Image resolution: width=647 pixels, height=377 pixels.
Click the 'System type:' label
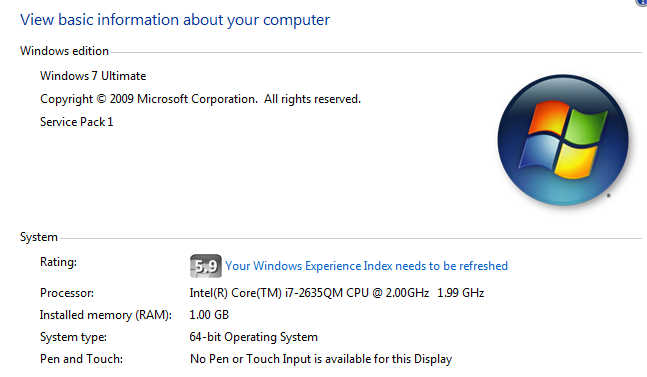pyautogui.click(x=73, y=337)
